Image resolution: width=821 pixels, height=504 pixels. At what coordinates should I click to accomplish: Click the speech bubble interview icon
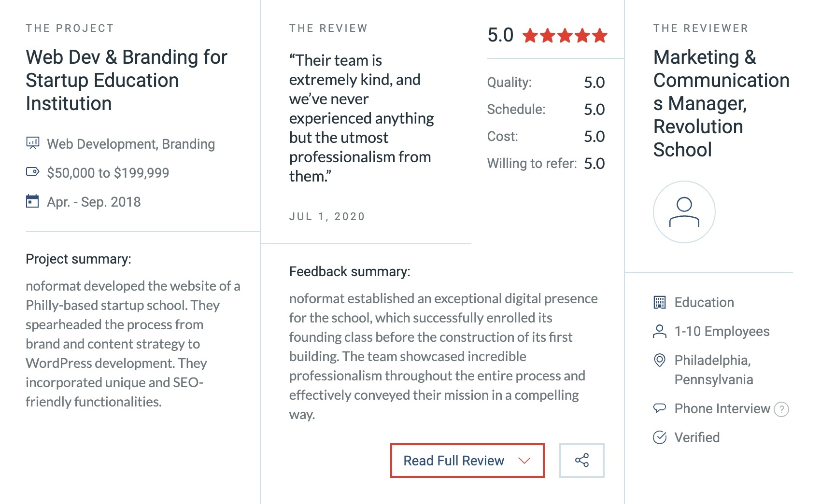(x=659, y=408)
